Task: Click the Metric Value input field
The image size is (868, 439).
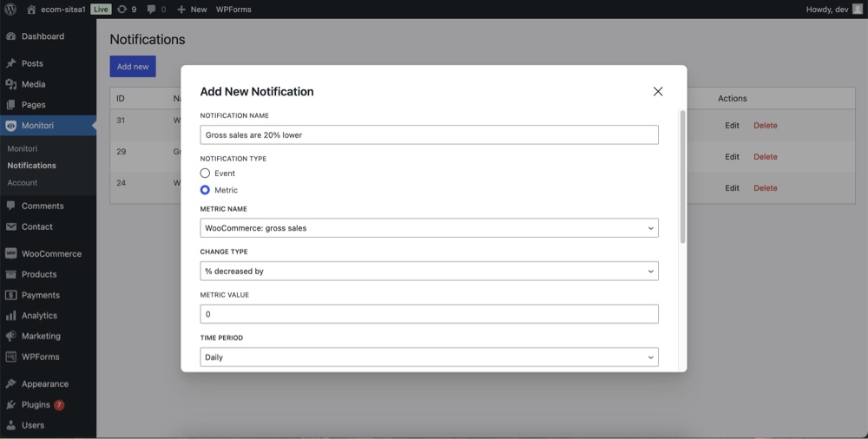Action: tap(429, 314)
